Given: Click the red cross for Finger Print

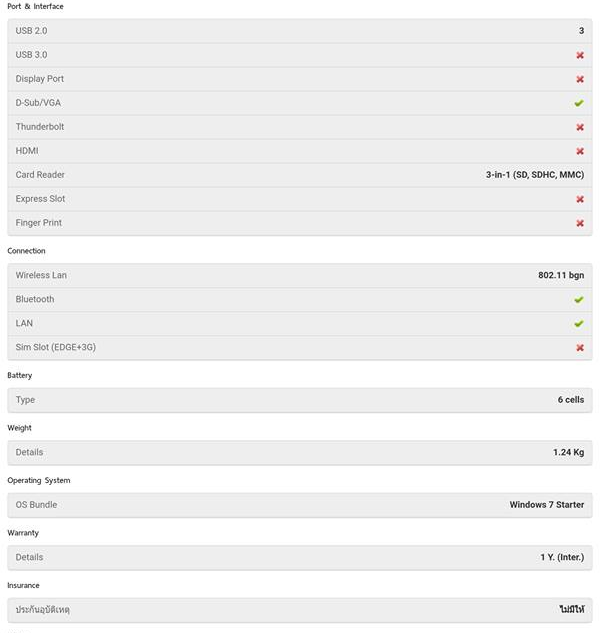Looking at the screenshot, I should click(580, 223).
